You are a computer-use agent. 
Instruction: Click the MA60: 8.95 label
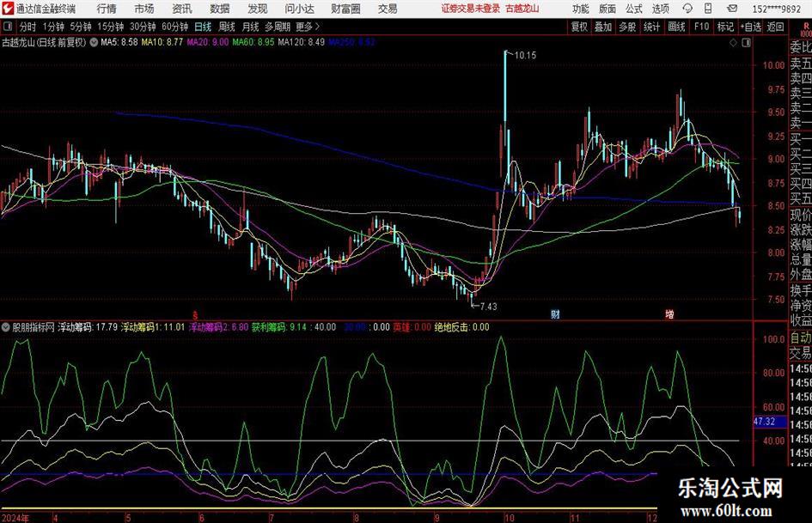pyautogui.click(x=253, y=42)
